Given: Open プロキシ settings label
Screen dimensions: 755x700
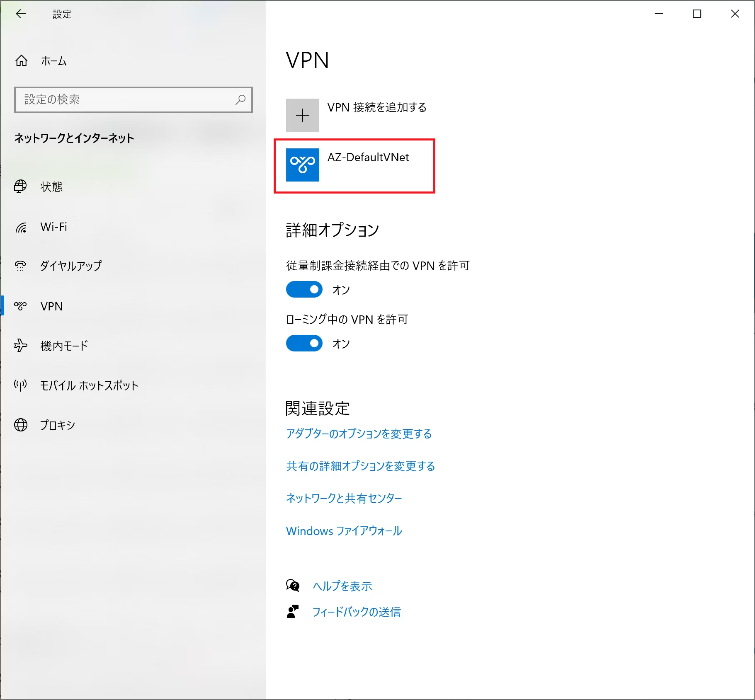Looking at the screenshot, I should coord(58,425).
